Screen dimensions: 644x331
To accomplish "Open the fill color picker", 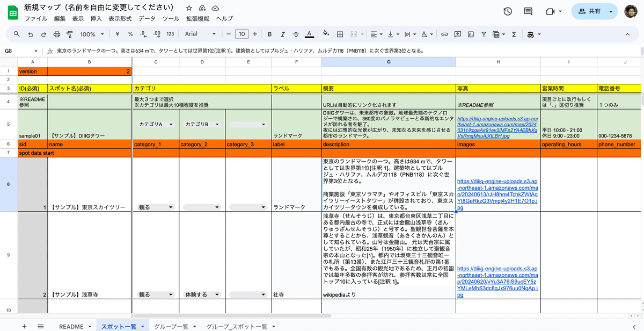I will tap(325, 34).
